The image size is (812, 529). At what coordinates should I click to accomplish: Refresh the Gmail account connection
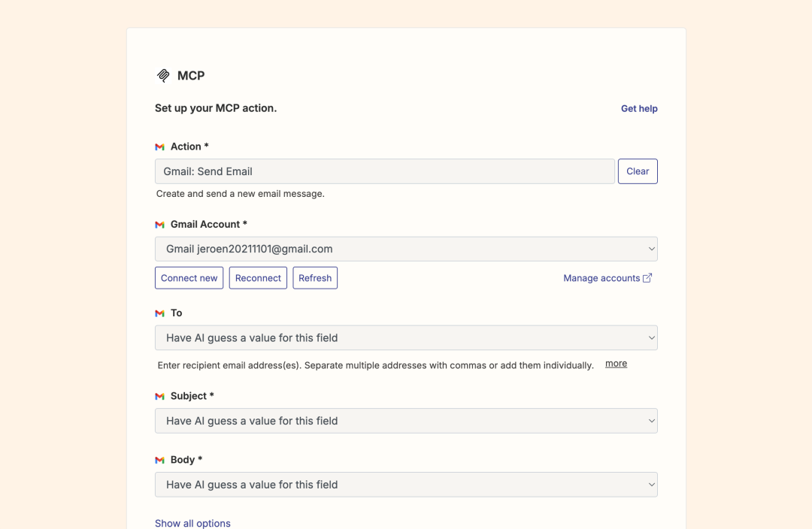[315, 277]
